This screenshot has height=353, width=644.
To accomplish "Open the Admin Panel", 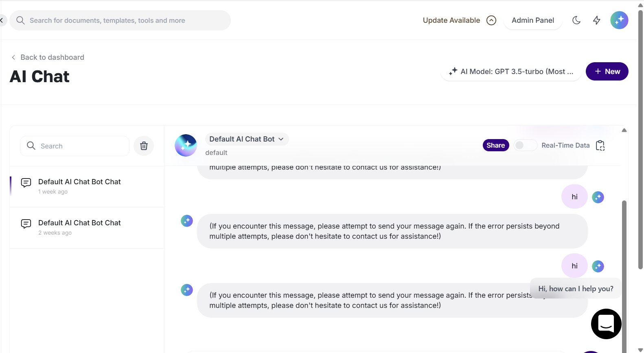I will coord(532,20).
